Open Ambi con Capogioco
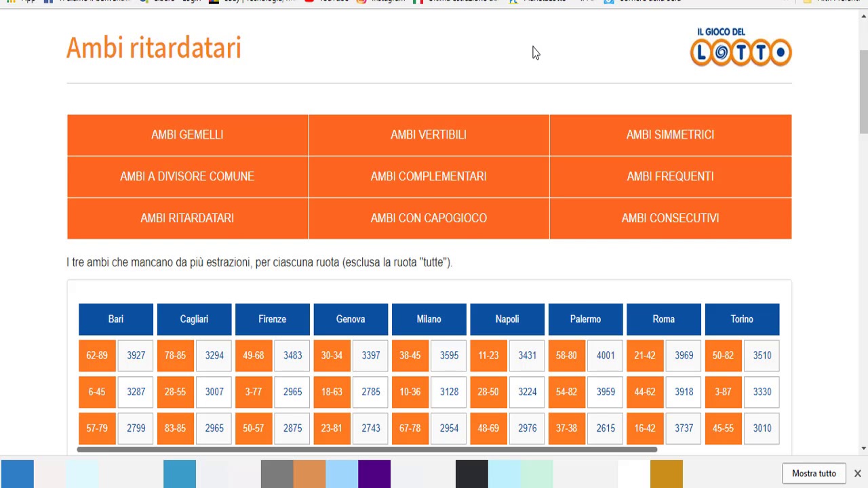The image size is (868, 488). coord(429,218)
